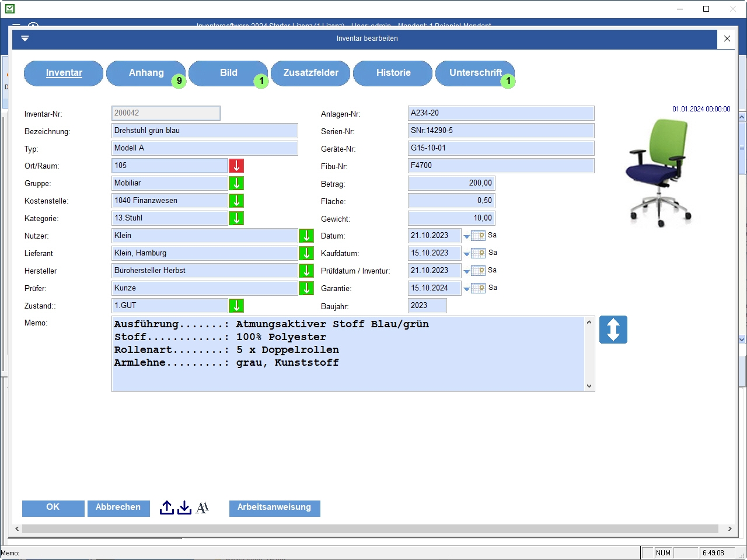Go to the Zusatzfelder tab
This screenshot has height=560, width=747.
310,73
